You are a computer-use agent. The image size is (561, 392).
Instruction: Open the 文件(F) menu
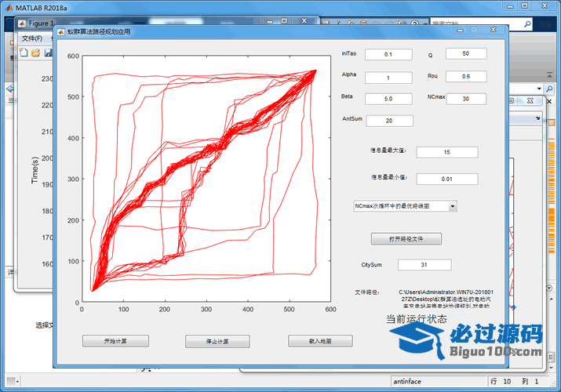tap(32, 38)
